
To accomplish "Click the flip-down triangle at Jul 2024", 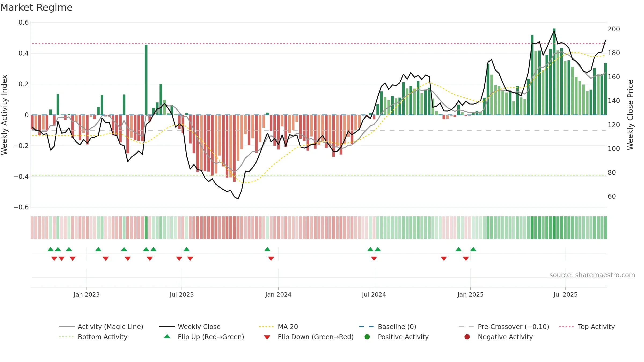I will pos(374,258).
